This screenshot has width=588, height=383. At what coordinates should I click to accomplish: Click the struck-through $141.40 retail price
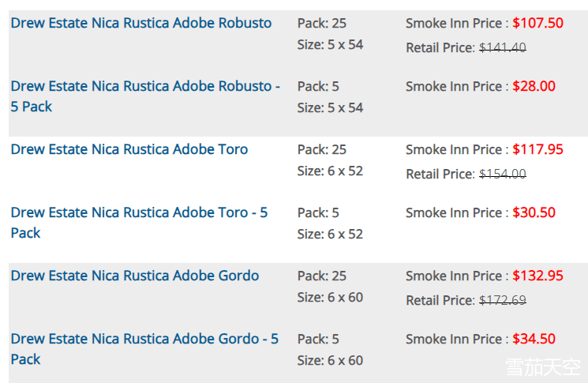point(502,47)
